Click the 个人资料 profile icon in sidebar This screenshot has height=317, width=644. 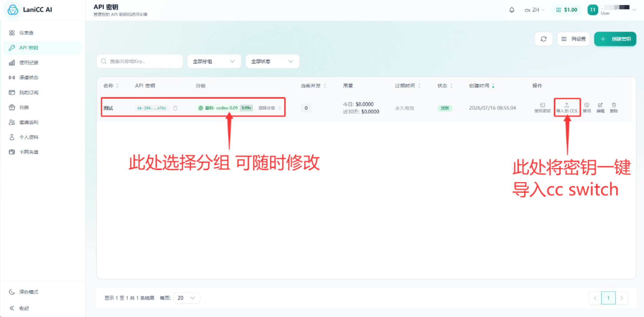point(12,137)
